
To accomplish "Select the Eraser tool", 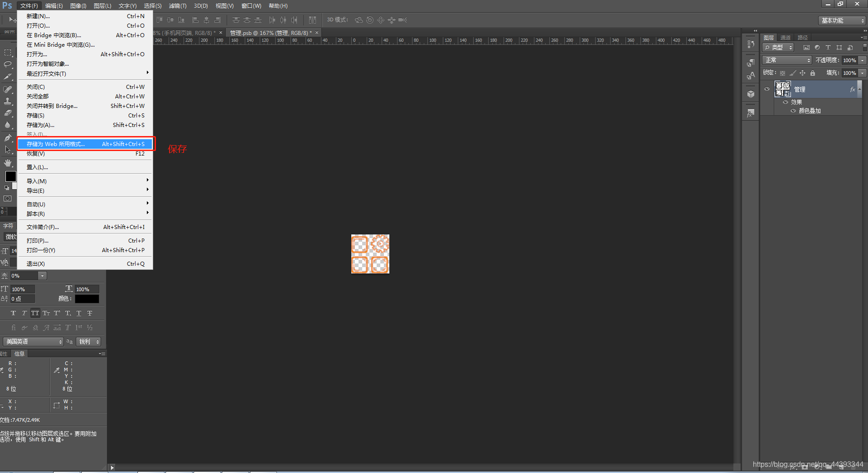I will pos(8,113).
